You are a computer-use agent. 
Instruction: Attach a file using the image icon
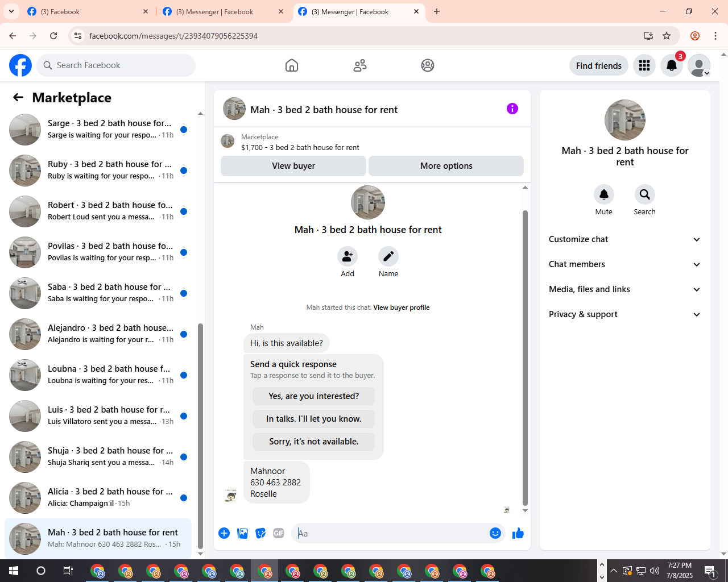(x=242, y=533)
